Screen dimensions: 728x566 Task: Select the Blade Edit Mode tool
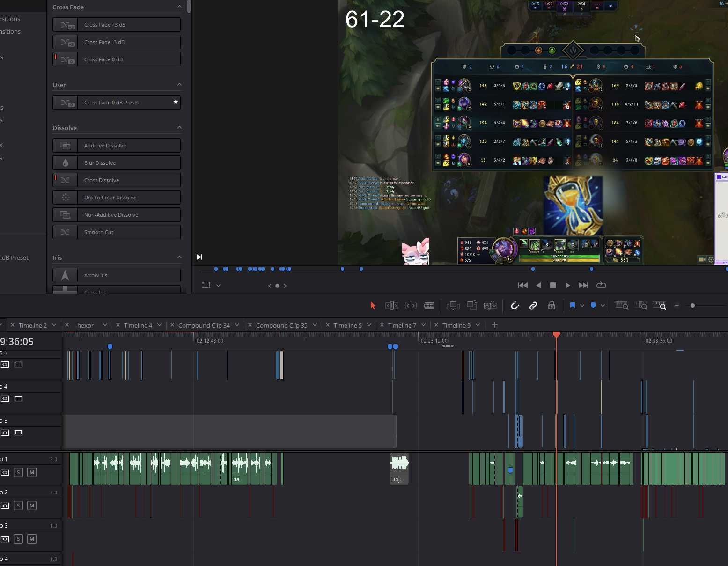click(429, 306)
